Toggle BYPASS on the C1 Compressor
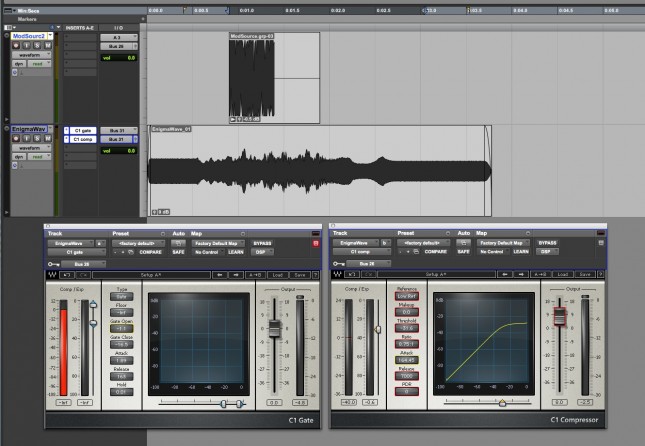645x446 pixels. click(x=547, y=243)
